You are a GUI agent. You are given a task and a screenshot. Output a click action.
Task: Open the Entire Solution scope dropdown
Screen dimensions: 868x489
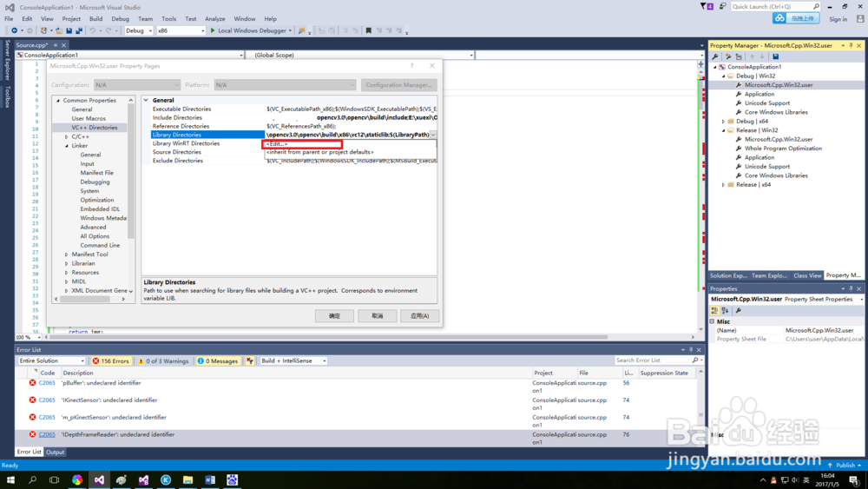point(51,361)
